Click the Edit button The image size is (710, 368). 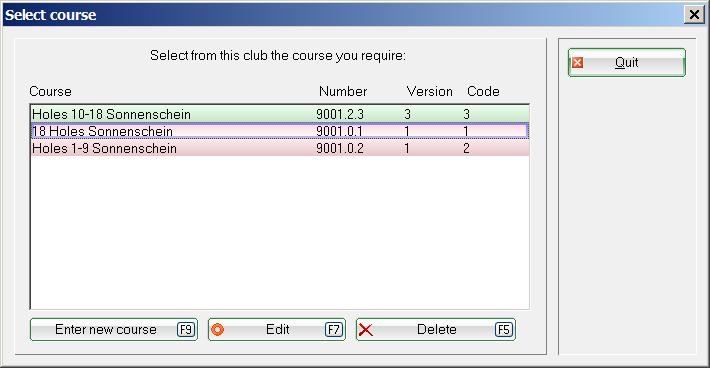click(277, 330)
